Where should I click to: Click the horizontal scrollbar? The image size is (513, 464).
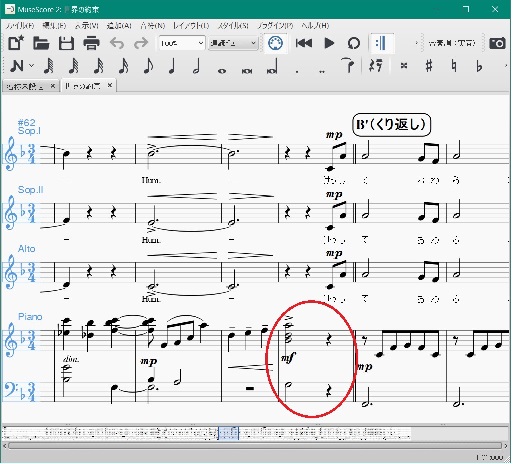[x=255, y=446]
